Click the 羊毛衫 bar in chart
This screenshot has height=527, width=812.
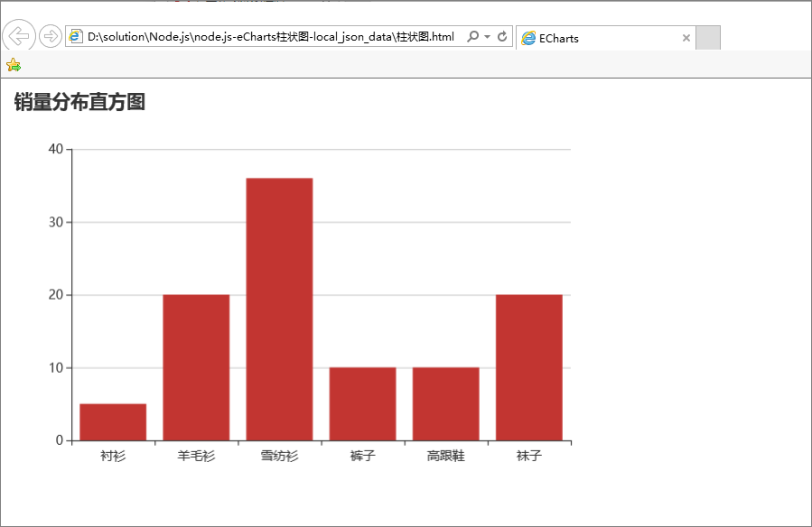click(x=196, y=367)
